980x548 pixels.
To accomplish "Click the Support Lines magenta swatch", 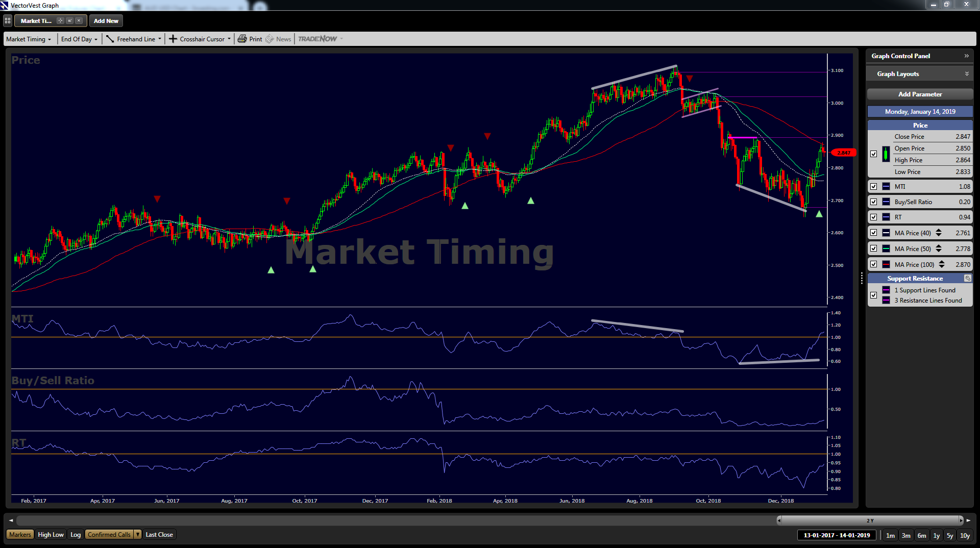I will click(886, 290).
